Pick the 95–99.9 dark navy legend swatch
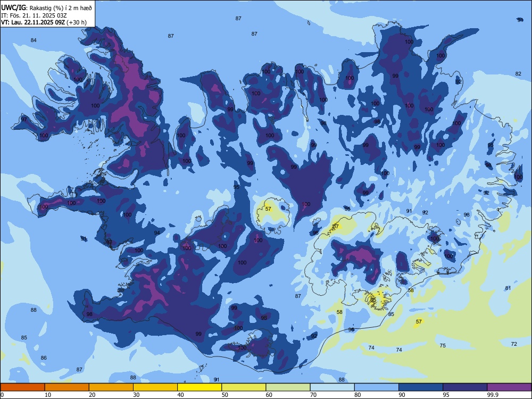The image size is (532, 399). tap(465, 387)
